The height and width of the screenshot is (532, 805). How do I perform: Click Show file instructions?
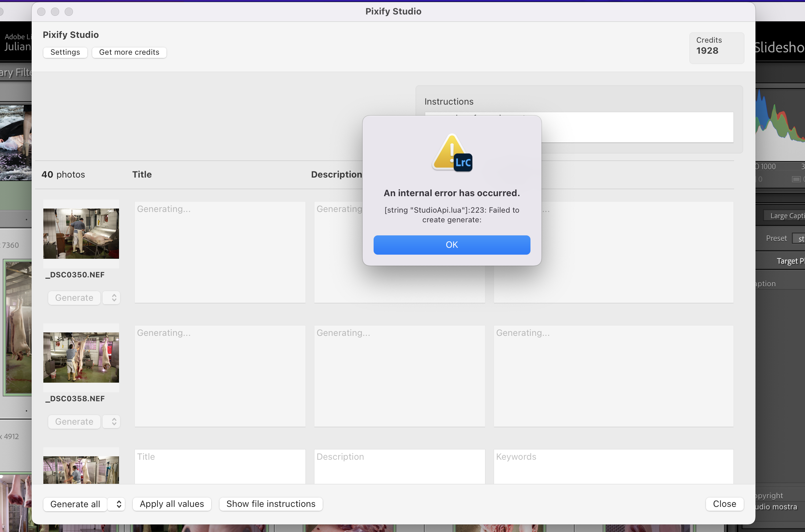271,504
